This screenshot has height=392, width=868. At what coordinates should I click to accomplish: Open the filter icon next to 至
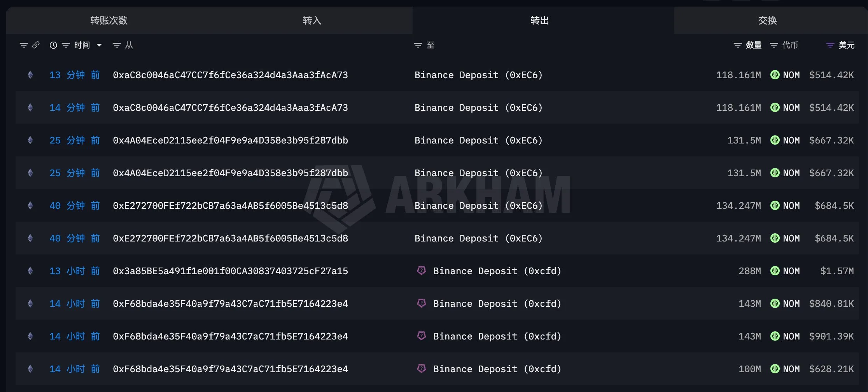click(418, 45)
